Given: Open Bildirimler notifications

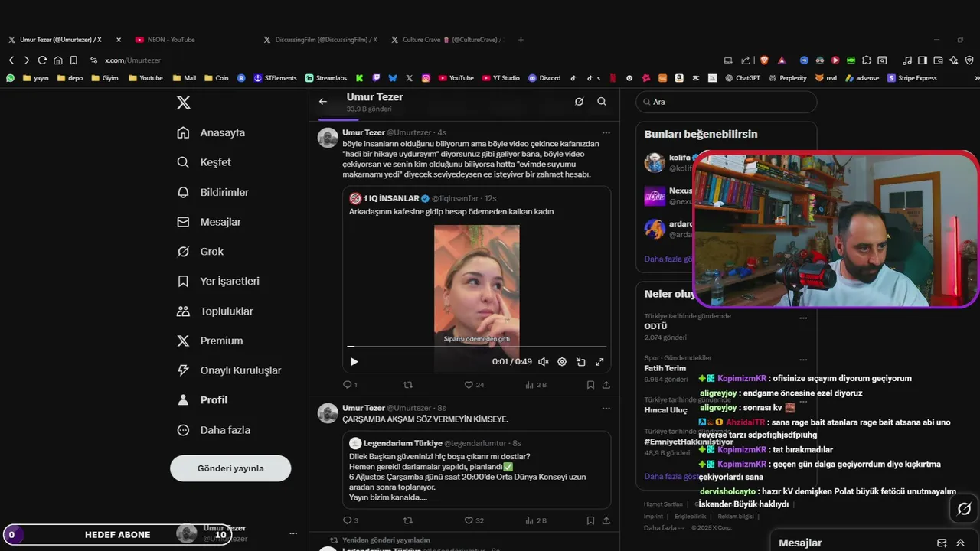Looking at the screenshot, I should coord(213,192).
